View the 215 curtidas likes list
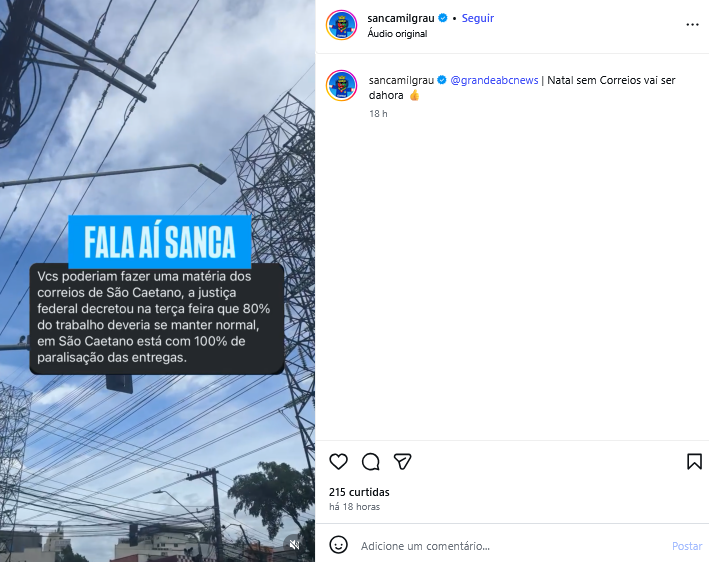Image resolution: width=709 pixels, height=562 pixels. 359,492
